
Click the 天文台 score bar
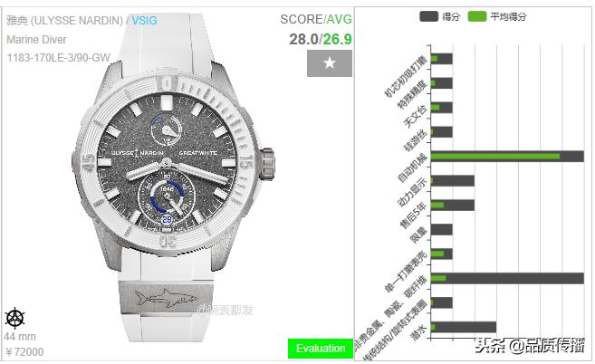[x=442, y=108]
